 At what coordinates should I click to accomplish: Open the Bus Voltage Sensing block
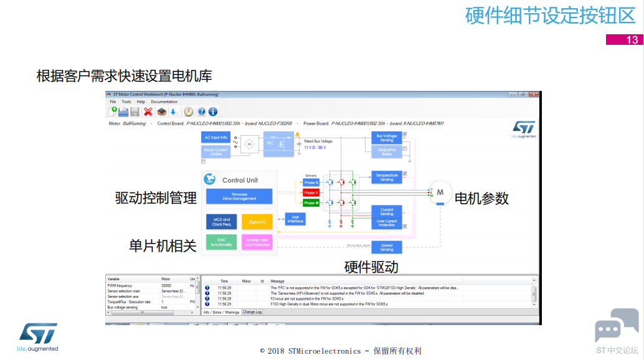tap(387, 138)
